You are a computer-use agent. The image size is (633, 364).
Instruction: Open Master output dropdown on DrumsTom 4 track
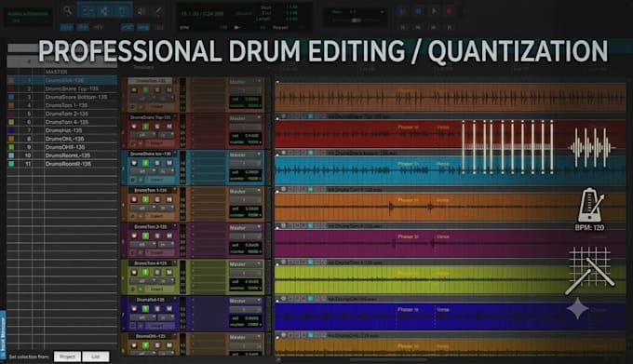point(245,264)
